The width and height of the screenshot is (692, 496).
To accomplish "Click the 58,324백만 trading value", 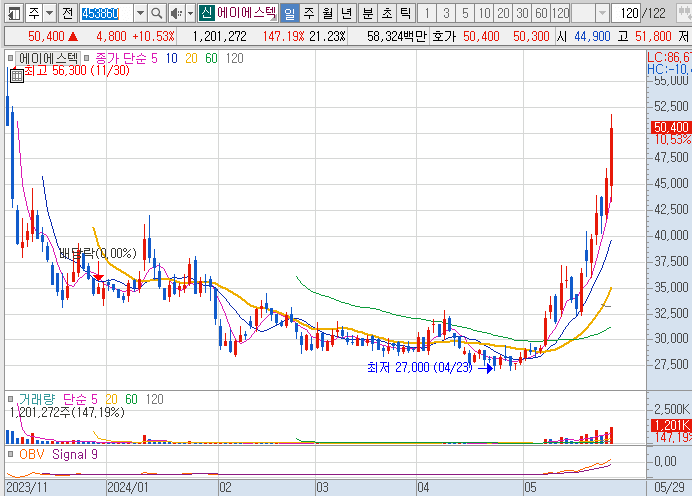I will pos(397,36).
